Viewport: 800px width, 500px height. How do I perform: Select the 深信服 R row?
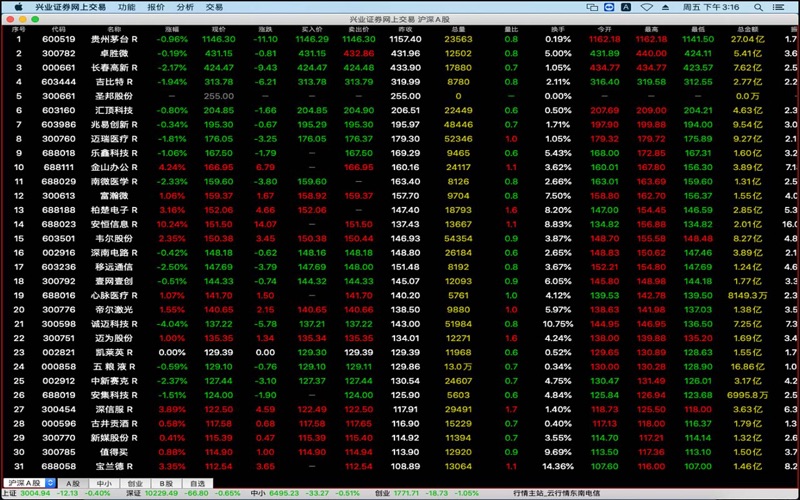click(400, 410)
